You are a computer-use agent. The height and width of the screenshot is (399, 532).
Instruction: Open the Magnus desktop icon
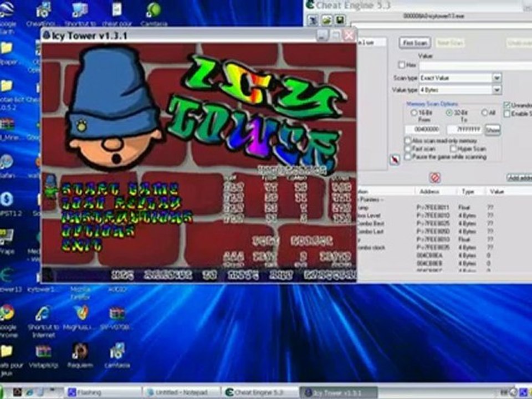pos(81,313)
